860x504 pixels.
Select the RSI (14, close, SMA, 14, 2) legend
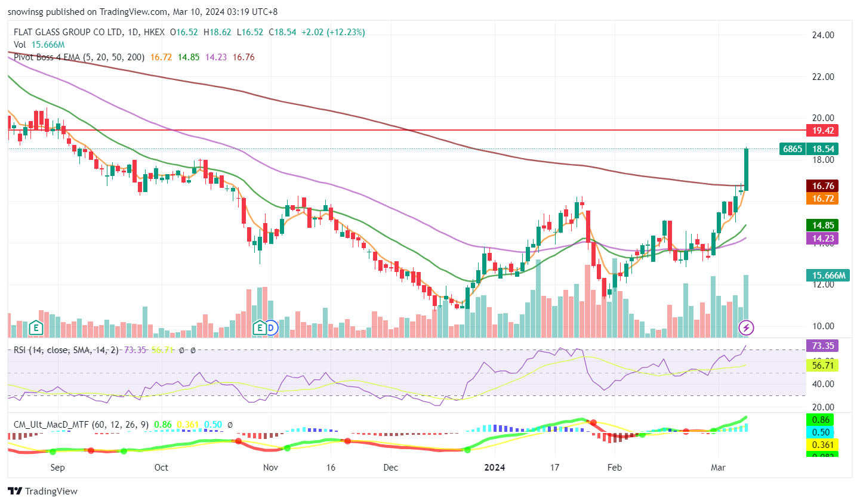[x=66, y=350]
